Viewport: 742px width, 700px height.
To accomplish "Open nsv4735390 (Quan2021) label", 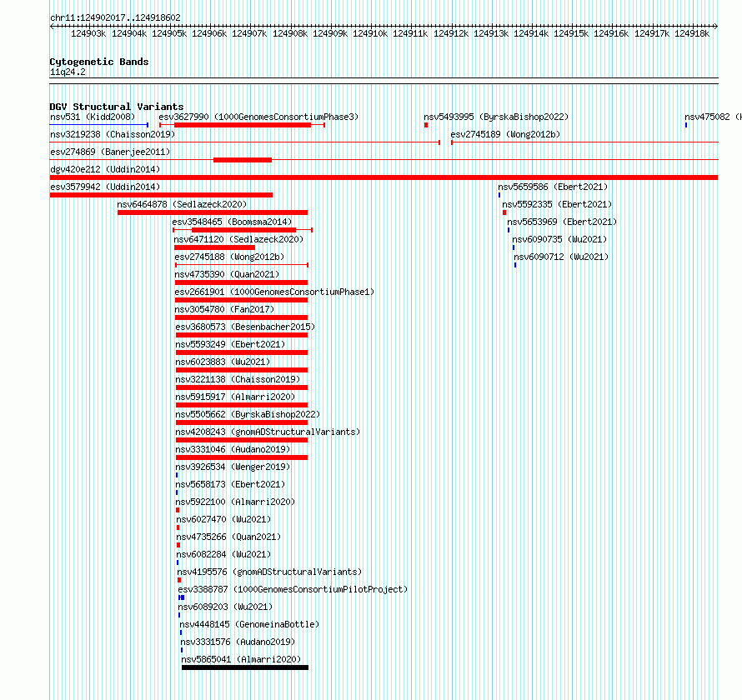I will pyautogui.click(x=227, y=274).
